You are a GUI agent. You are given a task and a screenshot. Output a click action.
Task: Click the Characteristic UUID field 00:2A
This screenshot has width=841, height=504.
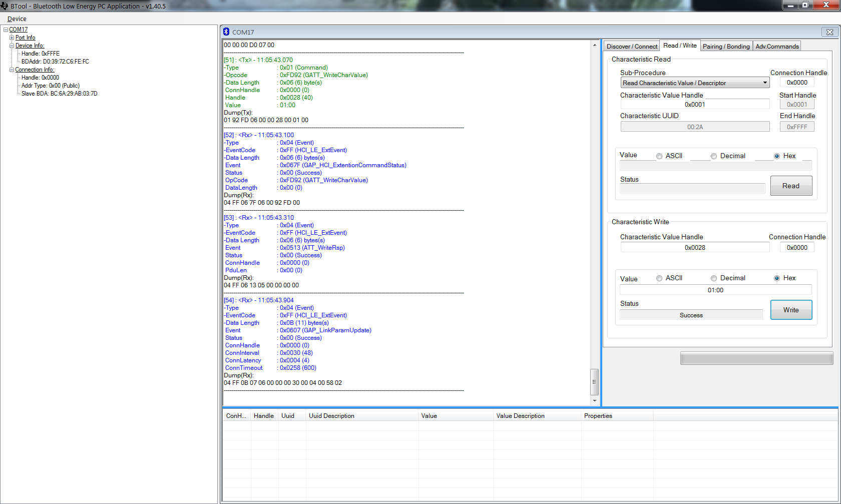coord(695,127)
